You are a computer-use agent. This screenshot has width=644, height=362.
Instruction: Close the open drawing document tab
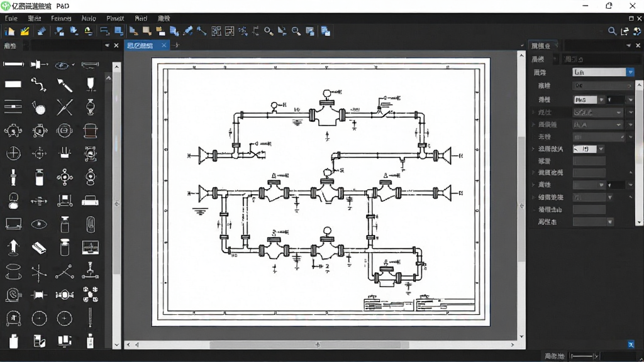[x=164, y=45]
